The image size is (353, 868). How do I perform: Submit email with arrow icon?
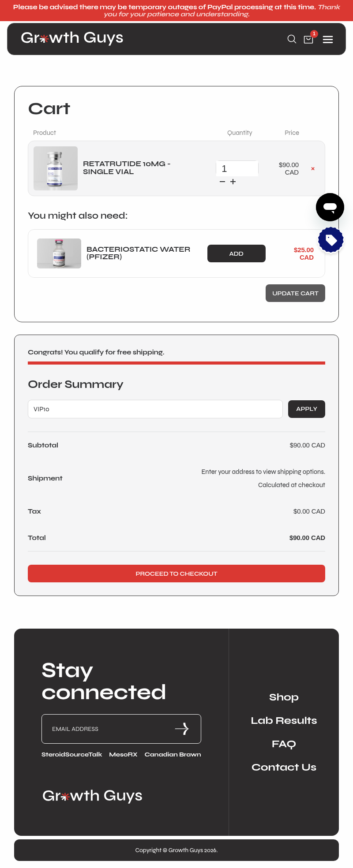(x=182, y=729)
